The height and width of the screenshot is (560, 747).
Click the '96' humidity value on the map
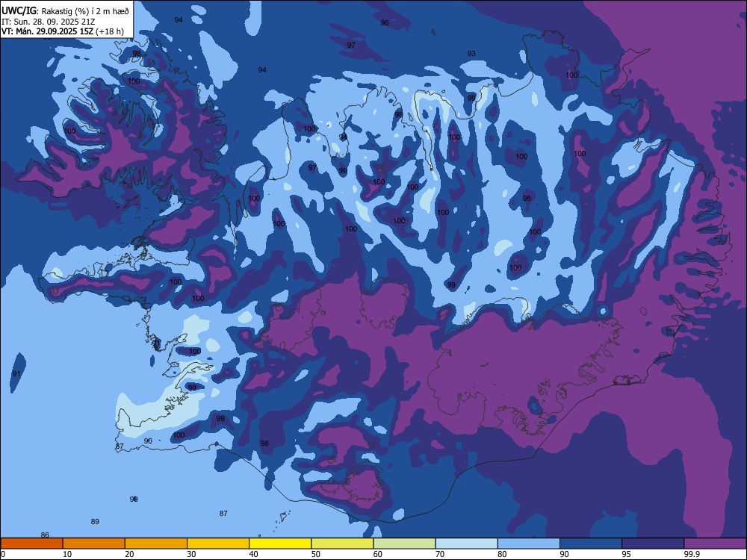[385, 23]
